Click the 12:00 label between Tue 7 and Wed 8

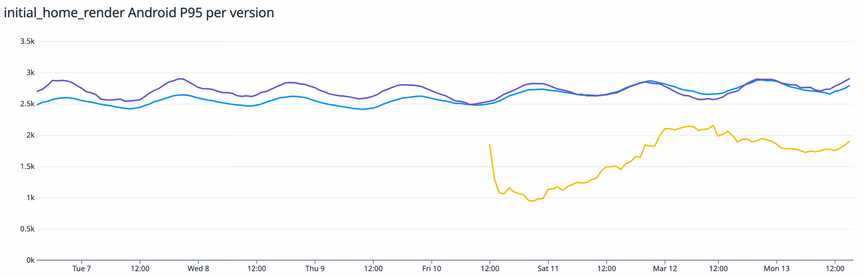(140, 269)
